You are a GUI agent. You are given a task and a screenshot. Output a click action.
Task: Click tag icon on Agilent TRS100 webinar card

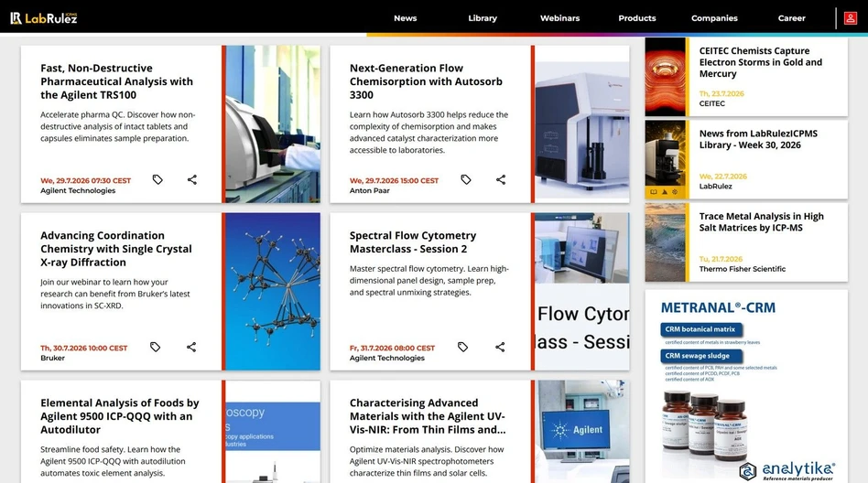point(157,179)
